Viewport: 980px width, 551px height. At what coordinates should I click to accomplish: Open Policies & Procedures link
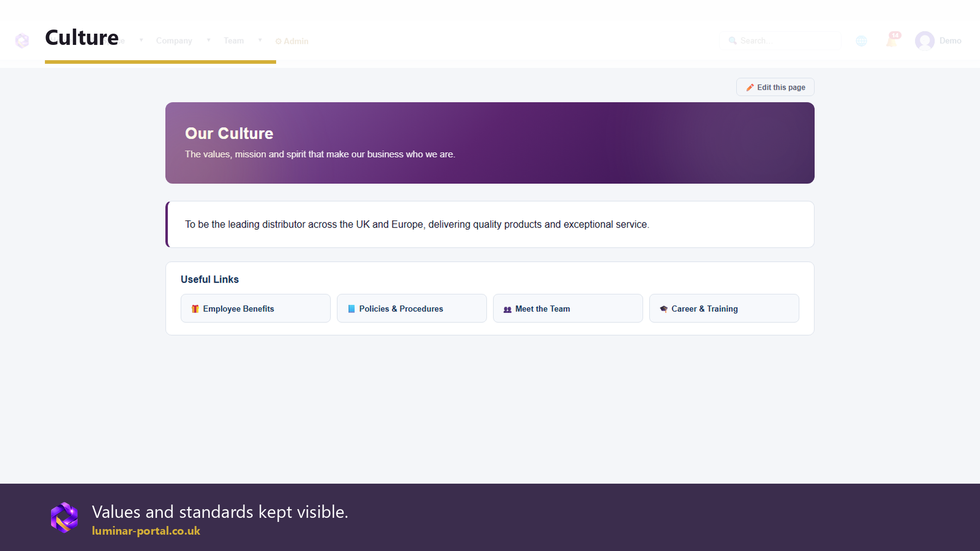click(412, 309)
